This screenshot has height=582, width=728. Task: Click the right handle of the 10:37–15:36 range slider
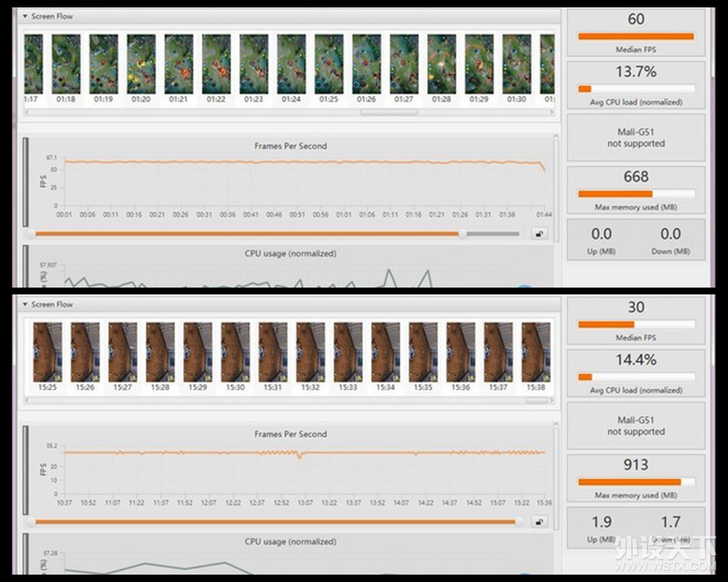pos(519,522)
